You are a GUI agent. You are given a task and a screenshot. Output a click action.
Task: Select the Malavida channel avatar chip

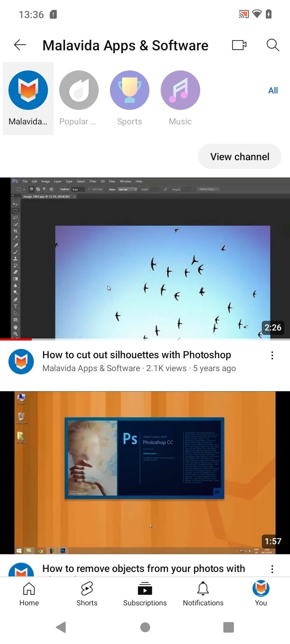click(x=28, y=99)
